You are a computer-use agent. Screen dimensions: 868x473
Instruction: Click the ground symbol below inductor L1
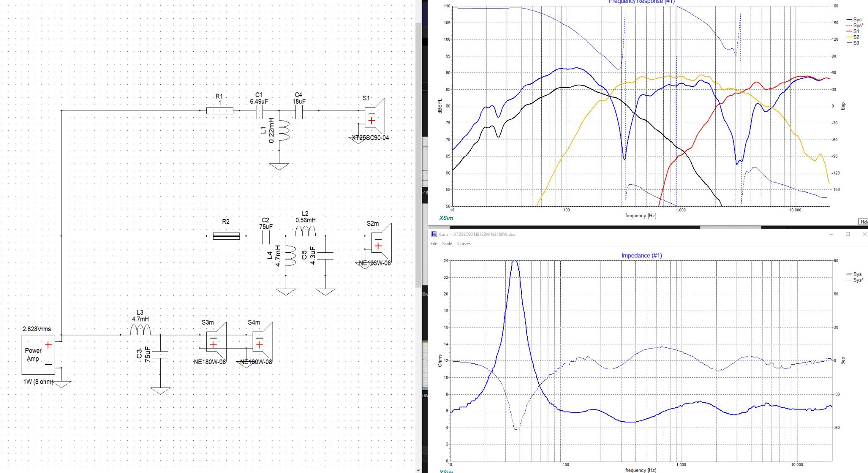279,166
